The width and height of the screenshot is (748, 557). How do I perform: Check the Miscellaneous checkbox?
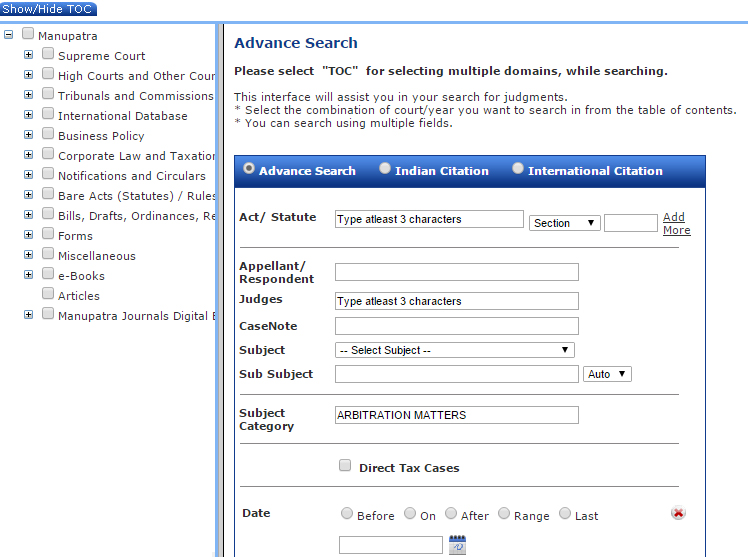[x=48, y=254]
